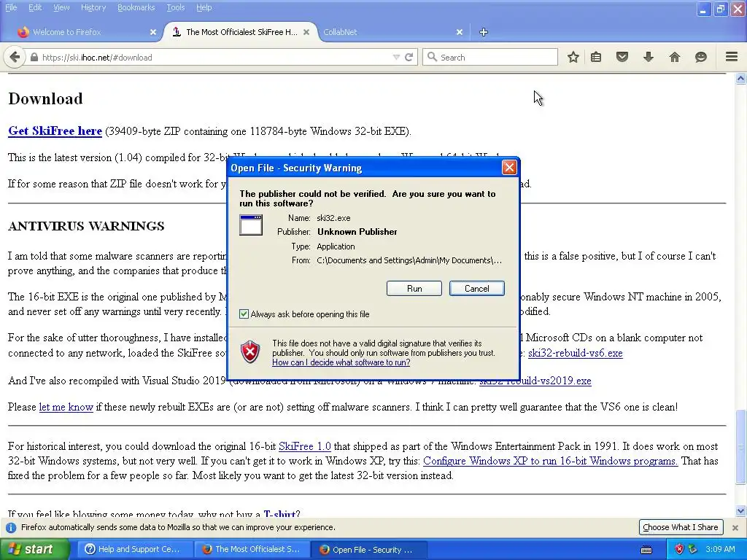Click the Firefox back arrow button
The height and width of the screenshot is (560, 747).
(x=15, y=57)
